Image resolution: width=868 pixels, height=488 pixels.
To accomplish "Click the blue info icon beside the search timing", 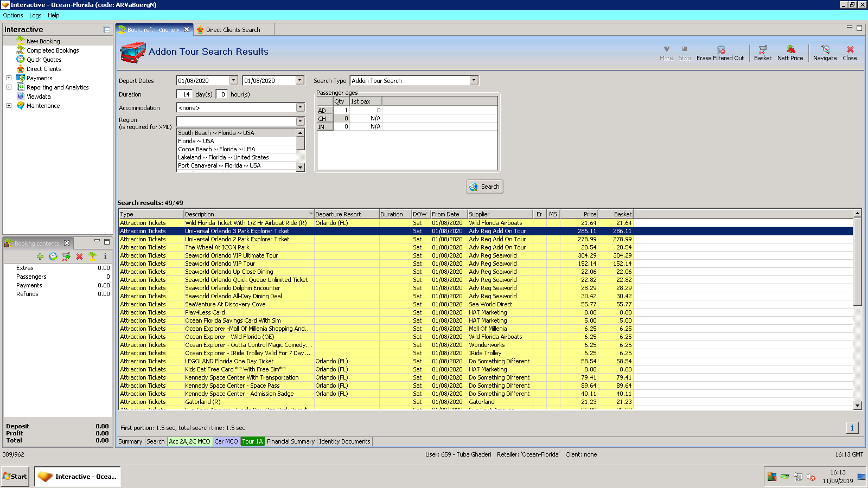I will 852,428.
